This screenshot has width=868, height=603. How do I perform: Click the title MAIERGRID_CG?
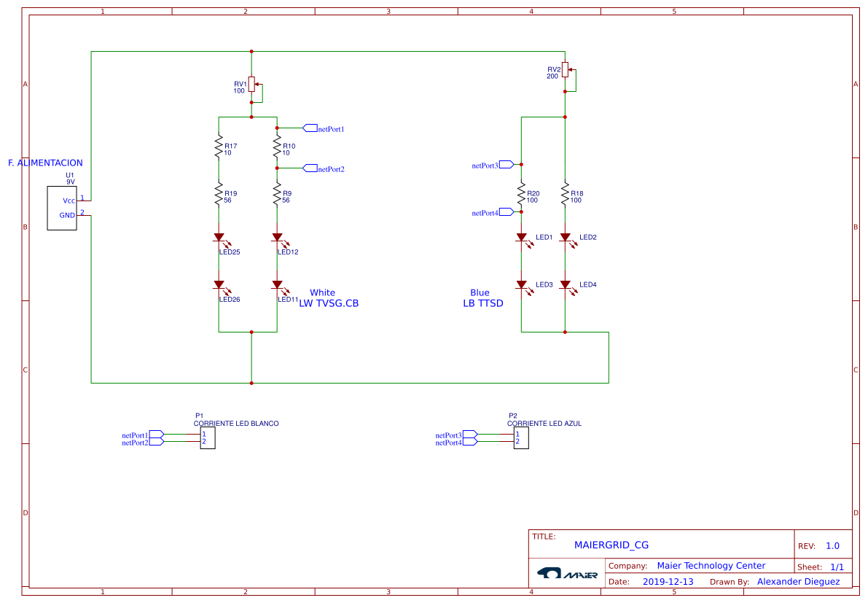point(612,545)
